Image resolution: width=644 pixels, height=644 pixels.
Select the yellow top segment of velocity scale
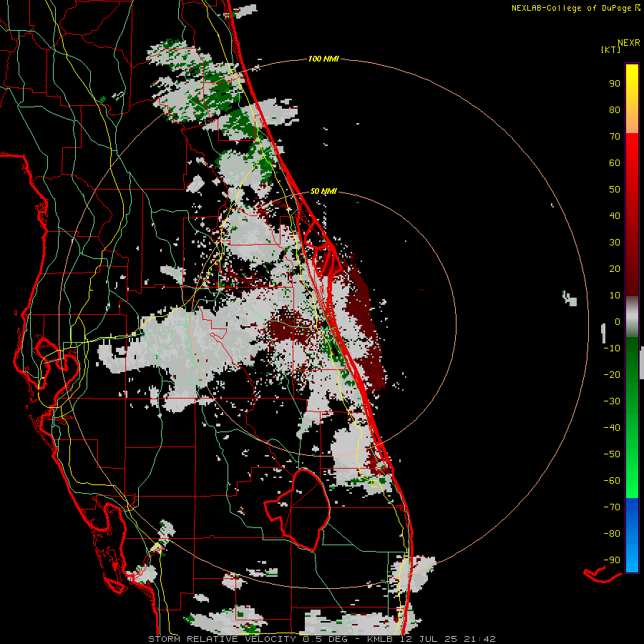click(632, 99)
